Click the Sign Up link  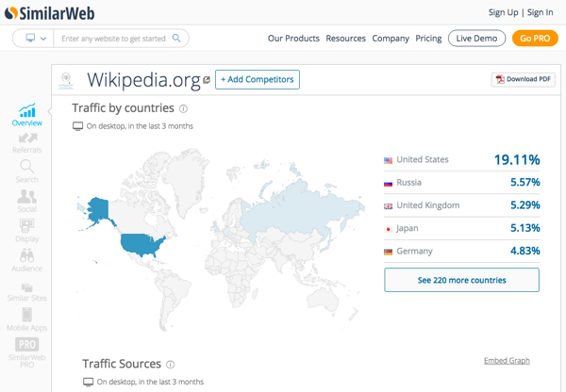[x=503, y=12]
